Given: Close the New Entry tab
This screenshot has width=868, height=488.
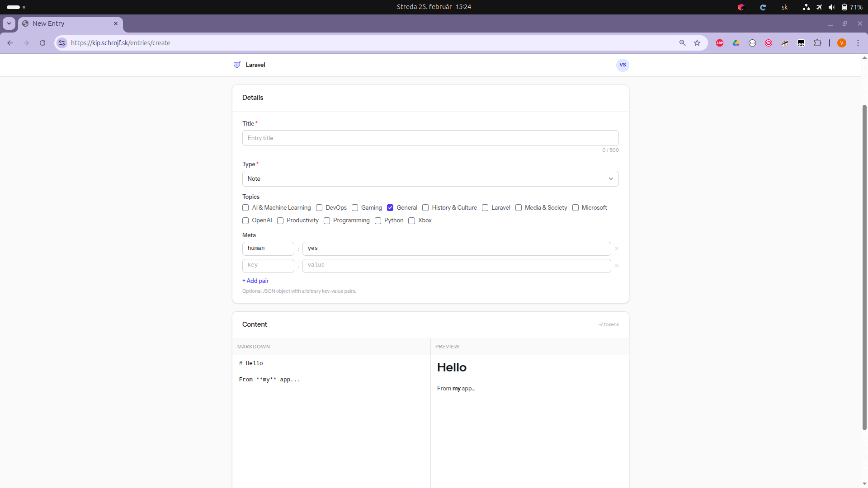Looking at the screenshot, I should (116, 23).
